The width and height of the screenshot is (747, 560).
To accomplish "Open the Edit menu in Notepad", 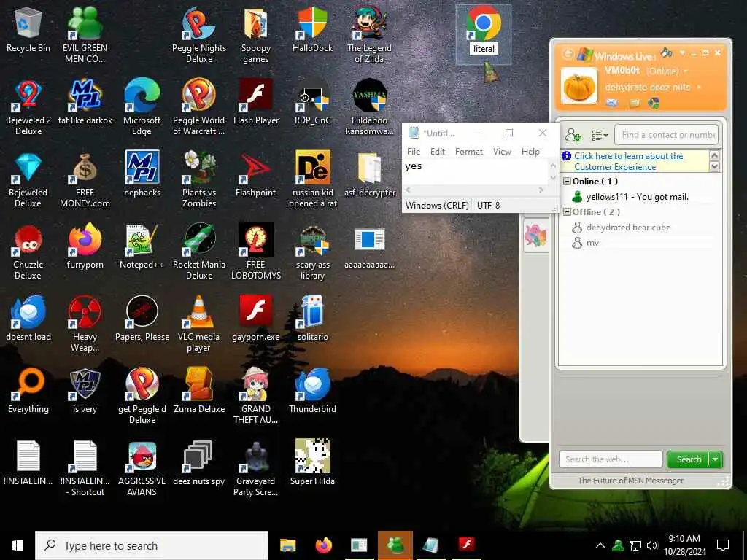I will [x=438, y=152].
